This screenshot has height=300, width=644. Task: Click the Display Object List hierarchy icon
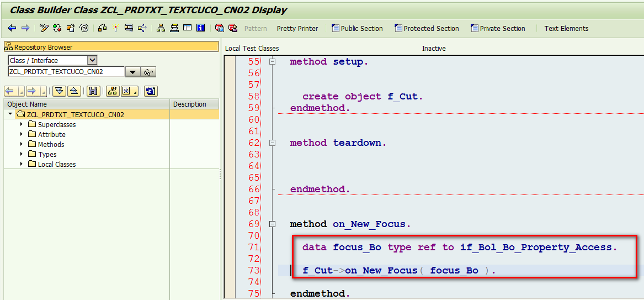161,28
